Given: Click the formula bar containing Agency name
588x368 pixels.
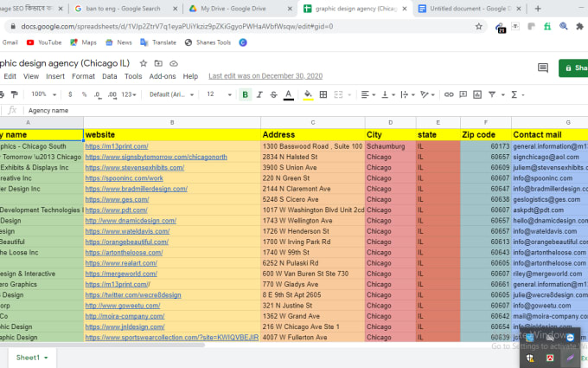Looking at the screenshot, I should coord(305,111).
